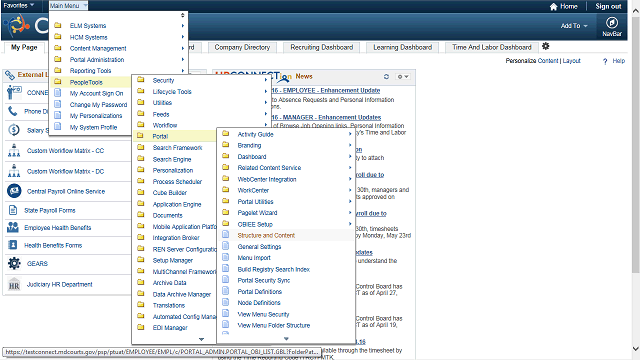Viewport: 640px width, 360px height.
Task: Choose Portal Security Sync
Action: coord(264,280)
